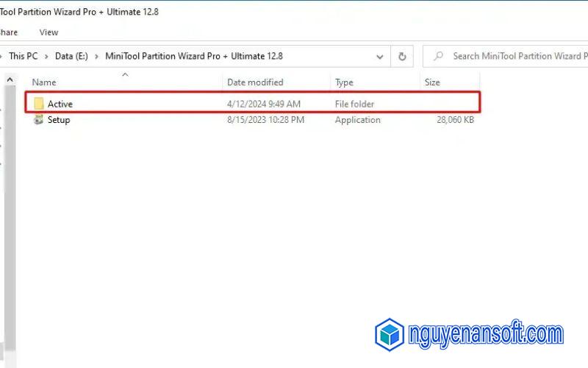Expand chevron after This PC breadcrumb
Image resolution: width=588 pixels, height=368 pixels.
pos(46,57)
